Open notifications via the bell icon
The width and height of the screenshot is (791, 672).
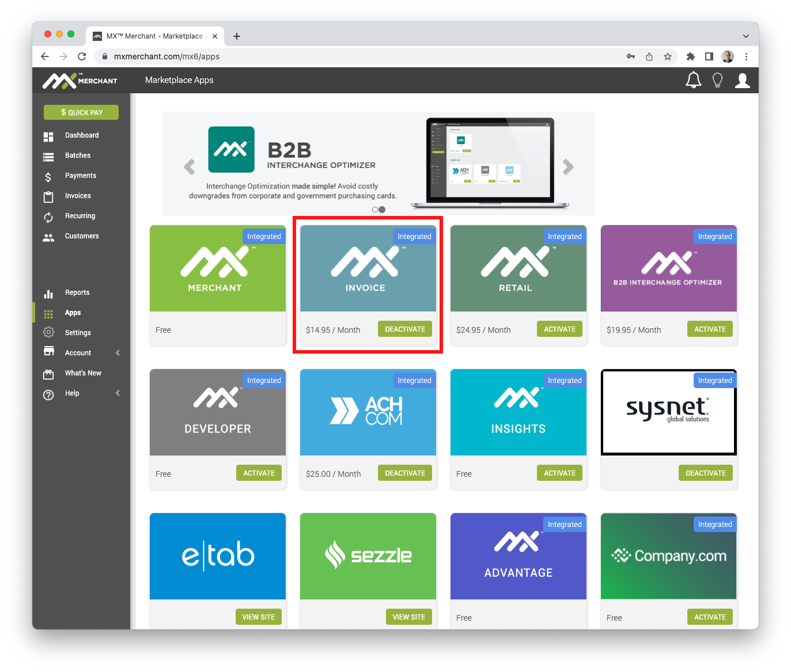693,80
